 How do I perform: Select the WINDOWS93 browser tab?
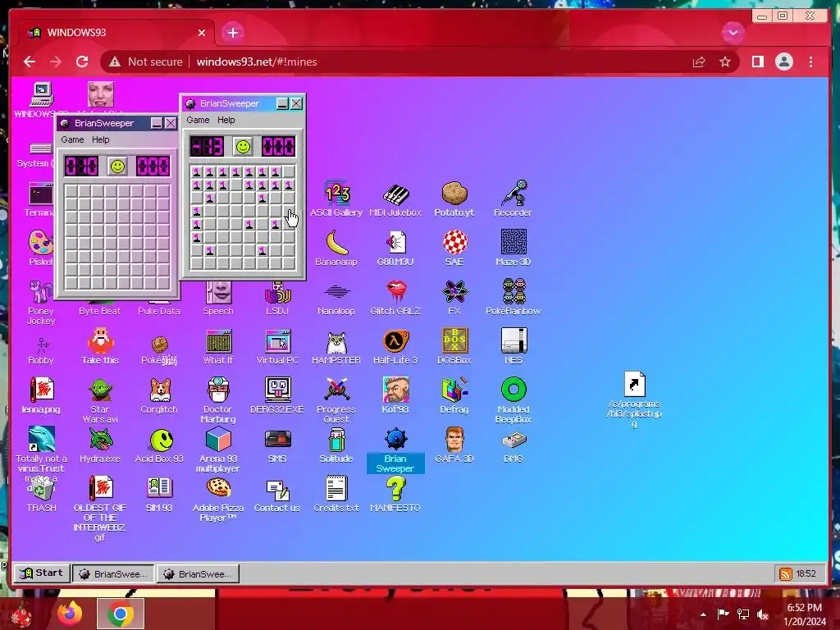click(116, 33)
